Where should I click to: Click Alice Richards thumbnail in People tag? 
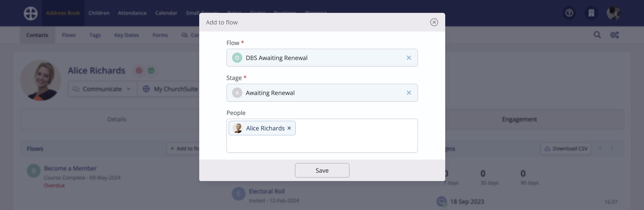237,128
